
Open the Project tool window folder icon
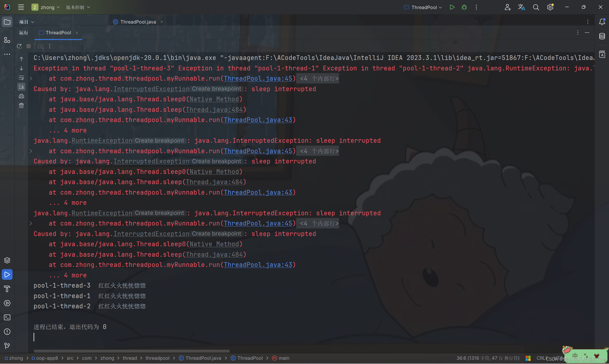[x=7, y=22]
